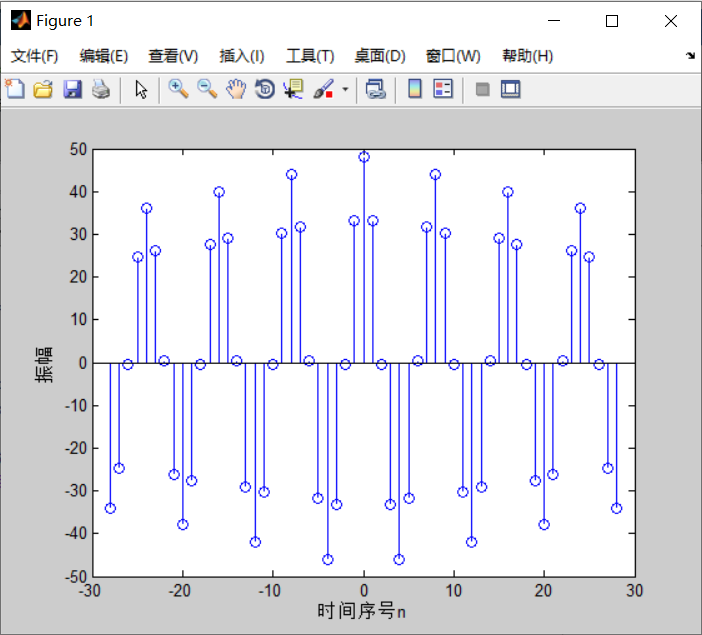Open the 文件(F) menu
702x635 pixels.
[34, 56]
